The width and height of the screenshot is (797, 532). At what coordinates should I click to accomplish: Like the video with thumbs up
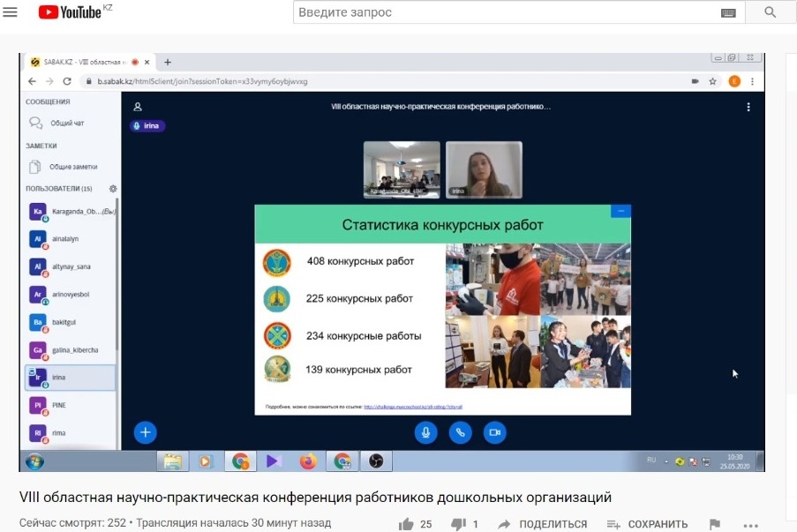point(407,524)
